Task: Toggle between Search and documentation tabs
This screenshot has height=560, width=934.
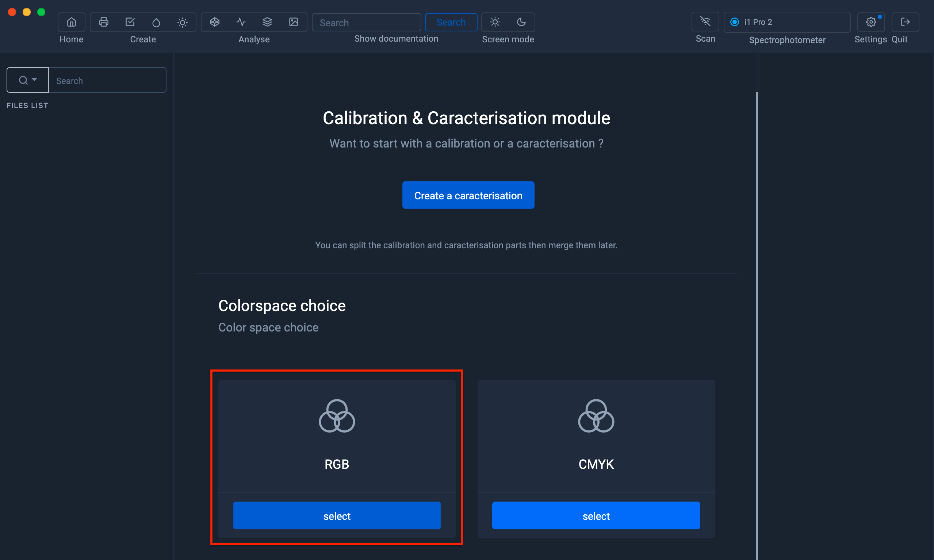Action: click(450, 22)
